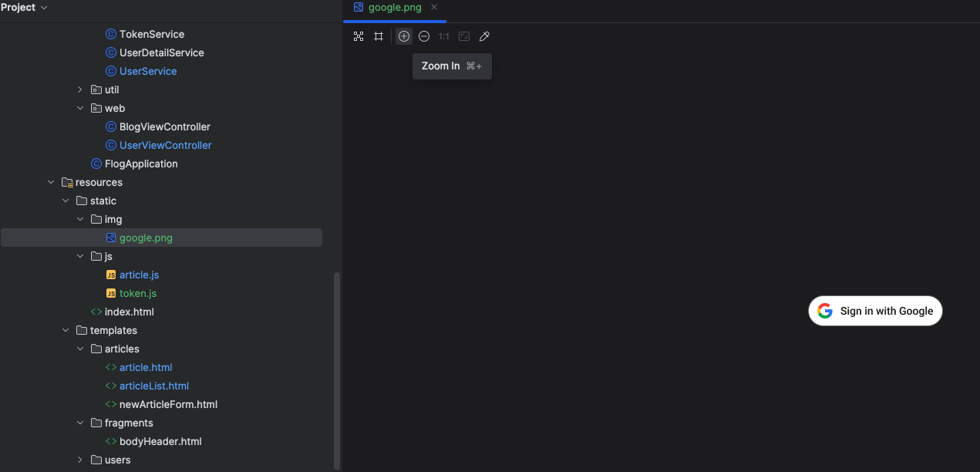Open bodyHeader.html file
Screen dimensions: 980x472
click(x=160, y=441)
